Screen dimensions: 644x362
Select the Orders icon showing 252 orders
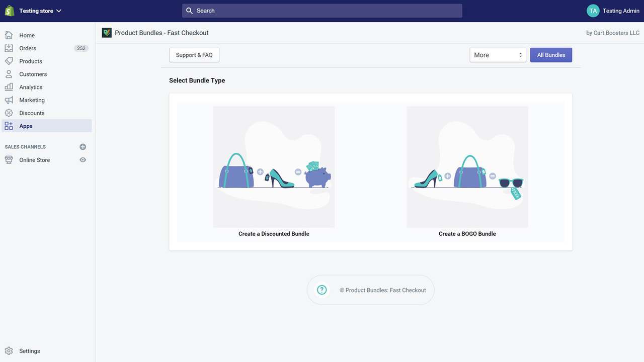9,48
